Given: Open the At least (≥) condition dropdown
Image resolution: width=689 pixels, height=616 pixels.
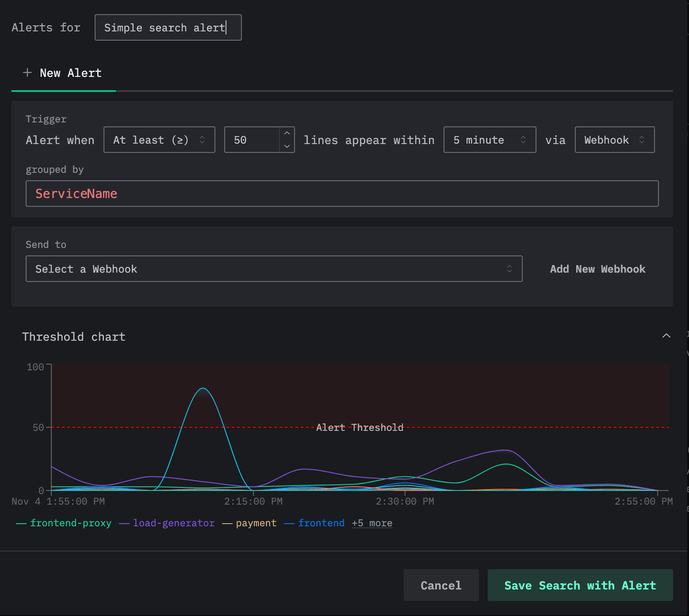Looking at the screenshot, I should coord(159,140).
